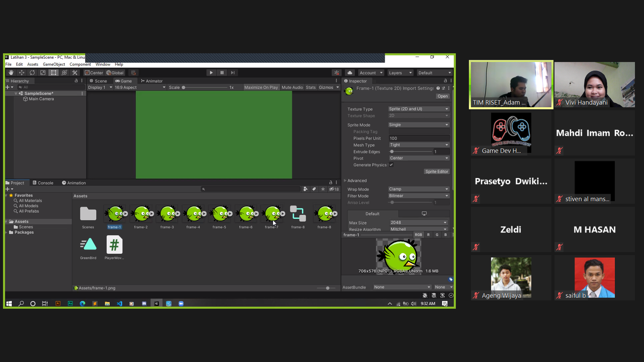Open the Console tab
The width and height of the screenshot is (644, 362).
(43, 183)
